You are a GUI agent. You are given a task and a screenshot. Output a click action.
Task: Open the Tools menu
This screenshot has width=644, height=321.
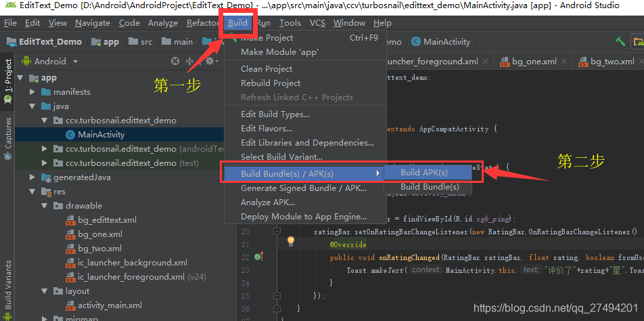click(290, 23)
